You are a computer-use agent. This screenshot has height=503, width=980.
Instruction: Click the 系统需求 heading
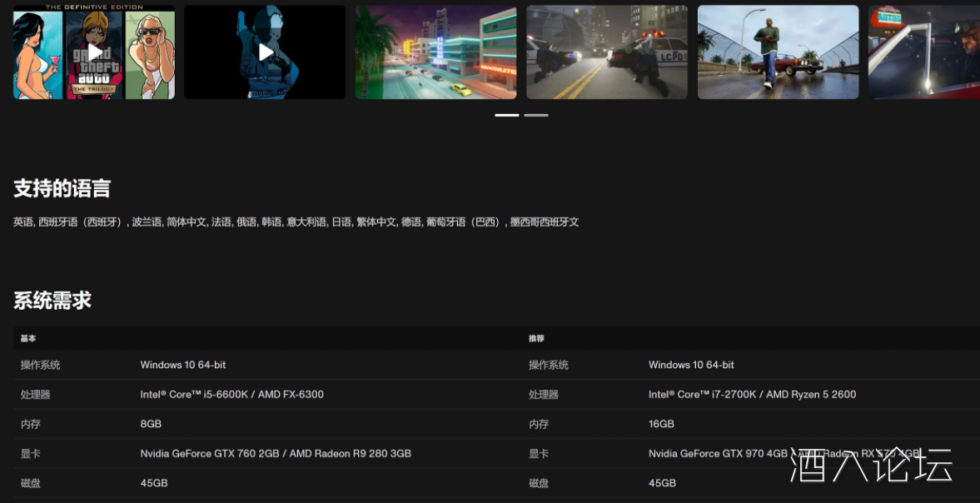(52, 301)
